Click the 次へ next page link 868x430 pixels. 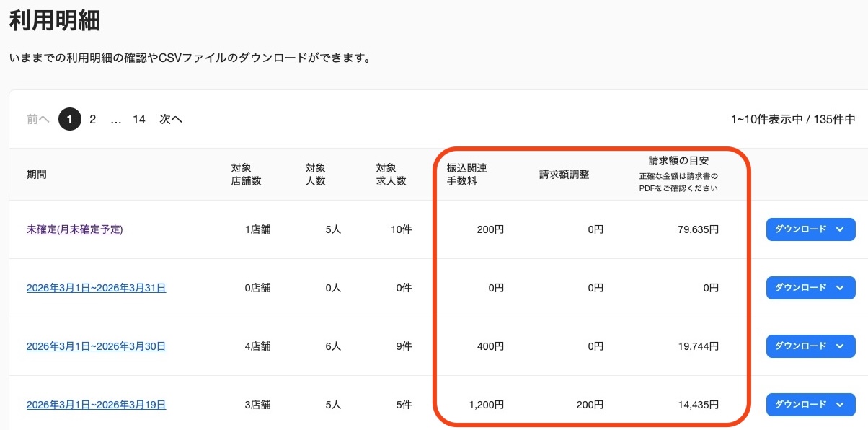[x=171, y=120]
